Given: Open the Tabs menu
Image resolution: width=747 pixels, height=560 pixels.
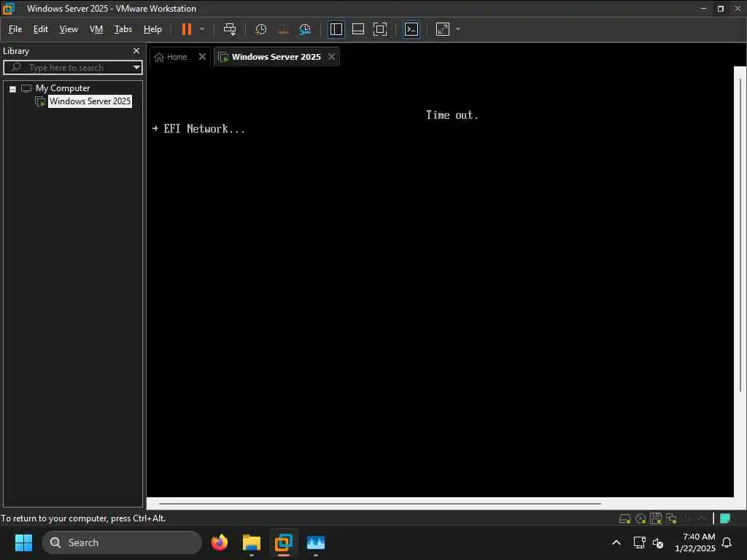Looking at the screenshot, I should point(123,29).
